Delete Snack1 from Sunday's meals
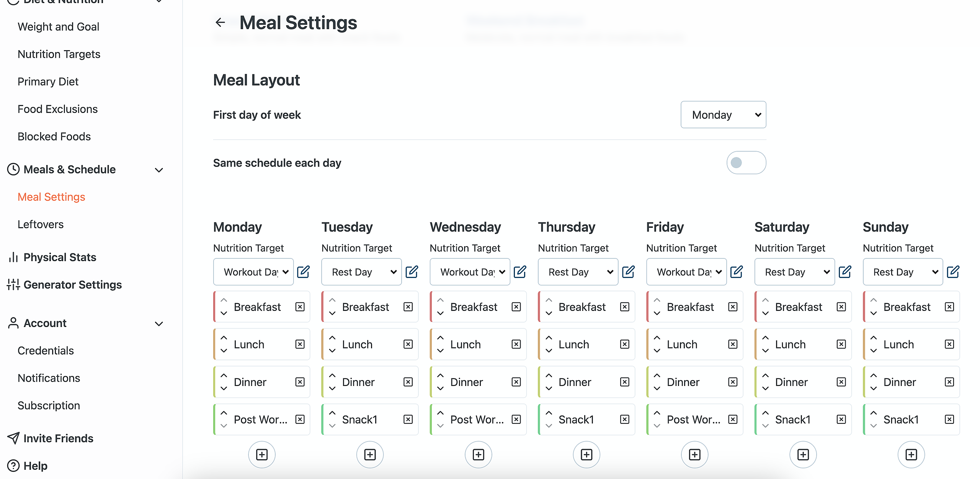 (949, 419)
